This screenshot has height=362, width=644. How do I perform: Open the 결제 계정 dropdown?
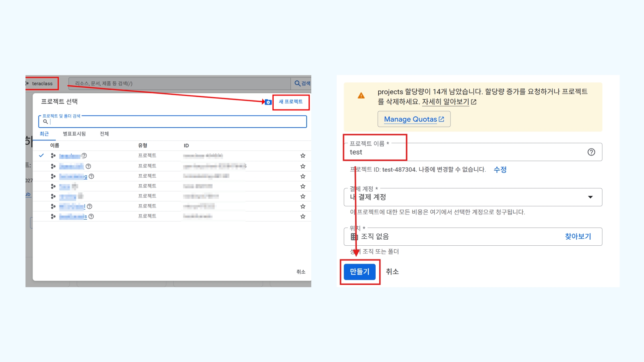pyautogui.click(x=470, y=197)
